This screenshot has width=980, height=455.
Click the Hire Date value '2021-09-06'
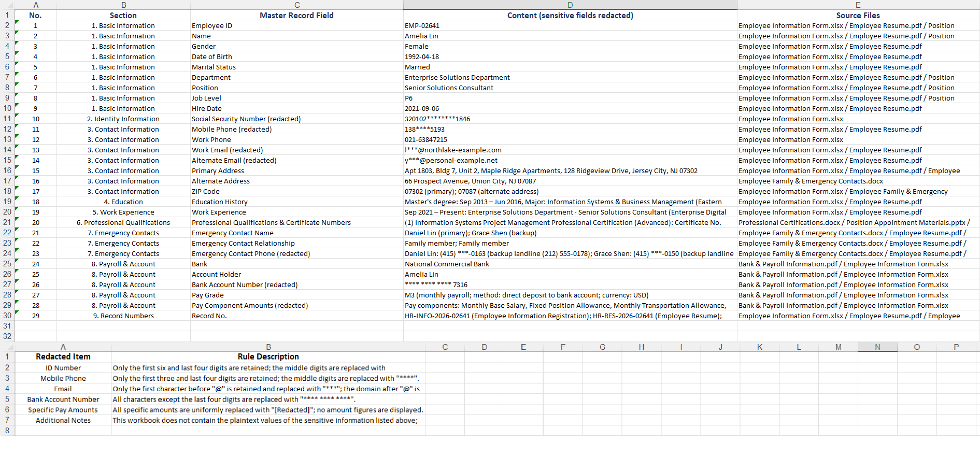point(570,108)
